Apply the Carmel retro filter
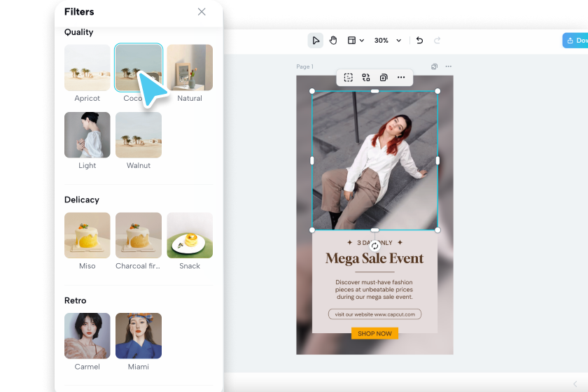588x392 pixels. (87, 336)
